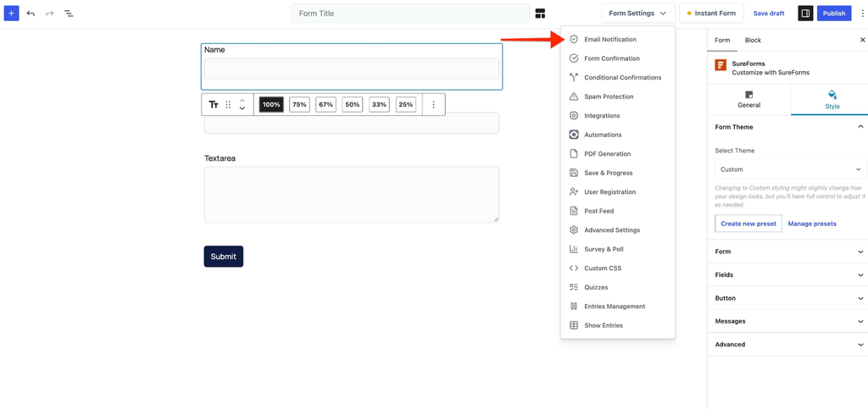Click the blue add block plus icon

pyautogui.click(x=11, y=14)
